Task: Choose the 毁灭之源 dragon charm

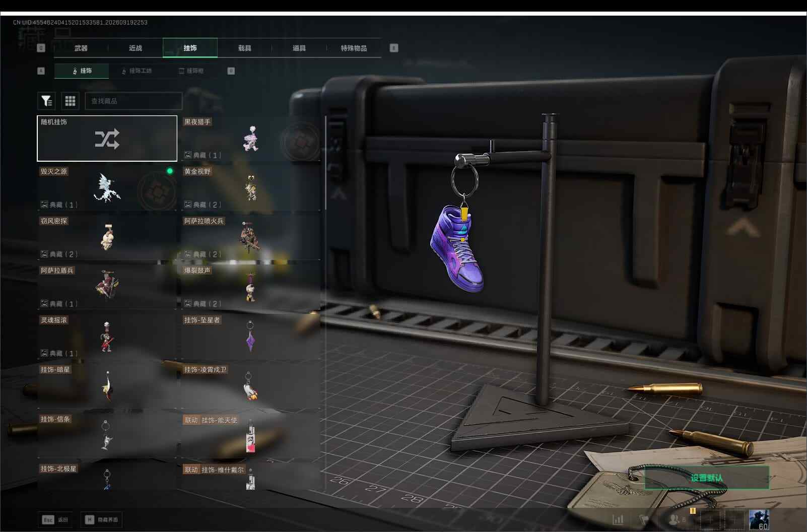Action: click(107, 188)
